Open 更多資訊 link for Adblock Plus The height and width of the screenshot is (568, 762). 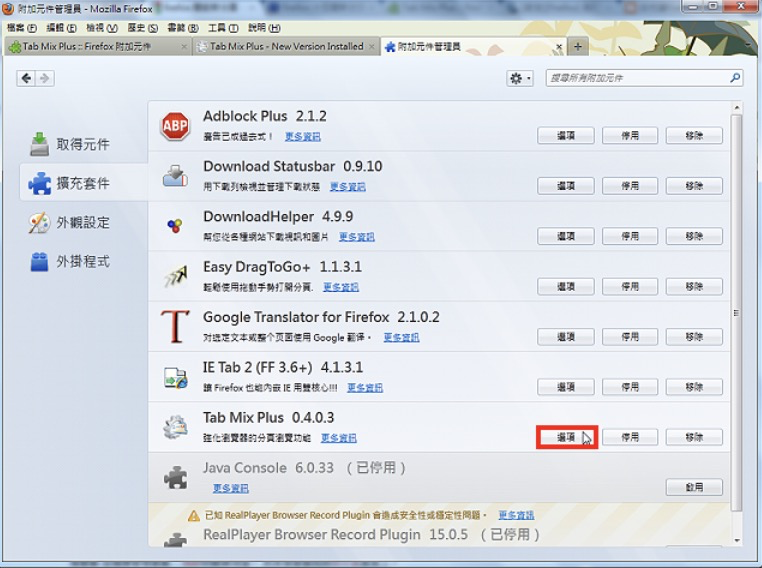pyautogui.click(x=303, y=137)
